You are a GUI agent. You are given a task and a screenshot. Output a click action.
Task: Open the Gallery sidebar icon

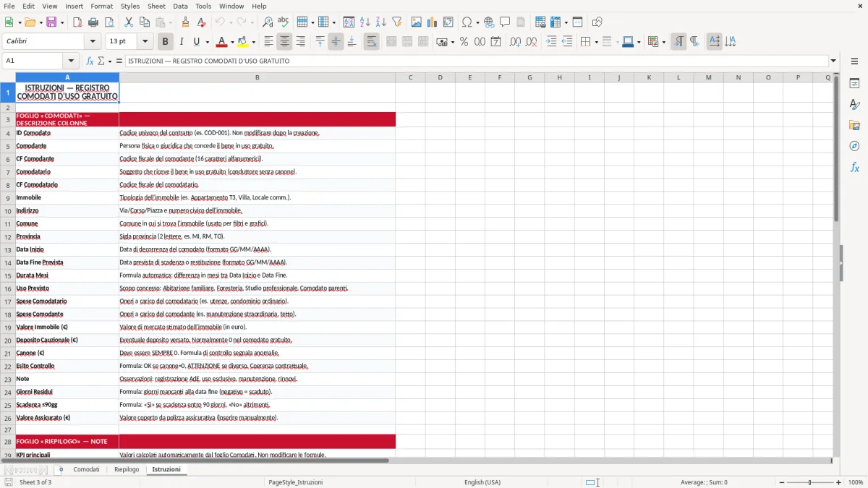pos(854,126)
